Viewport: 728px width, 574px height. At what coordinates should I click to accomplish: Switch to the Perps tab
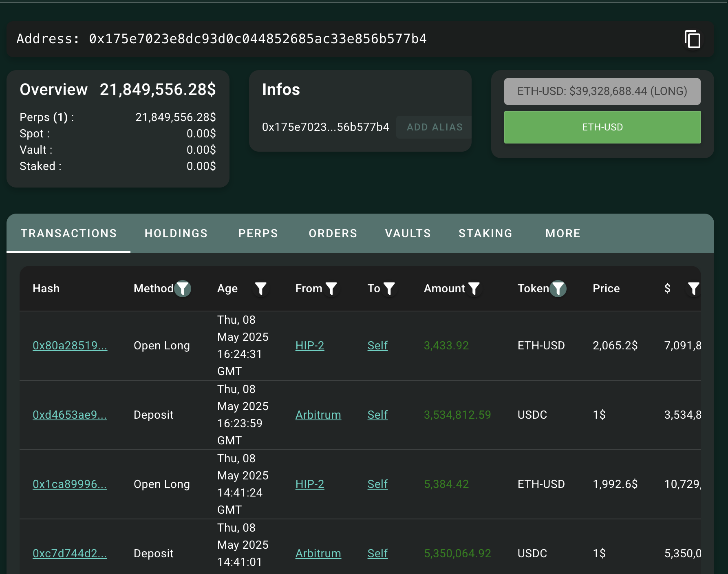coord(258,233)
